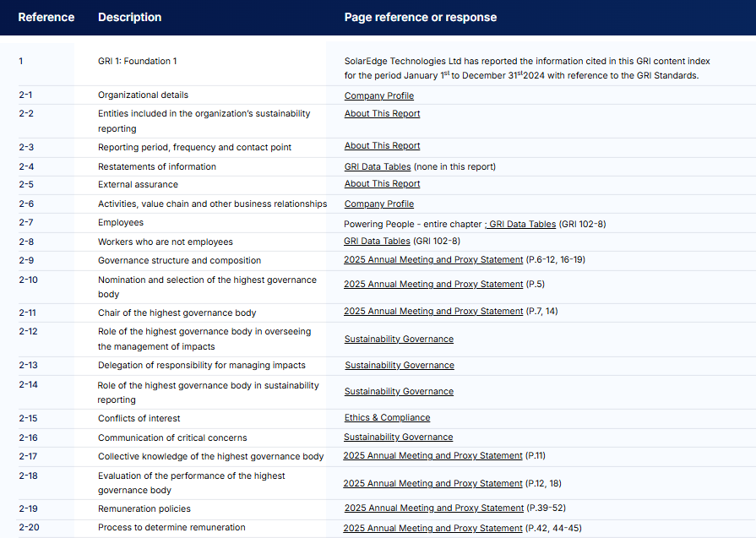756x538 pixels.
Task: Select Collective knowledge of the highest governance body
Action: pos(210,457)
